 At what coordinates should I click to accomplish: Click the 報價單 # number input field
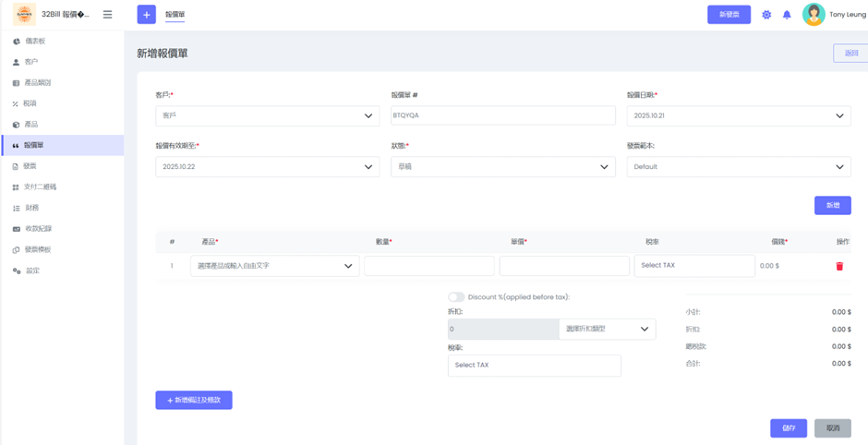tap(503, 116)
